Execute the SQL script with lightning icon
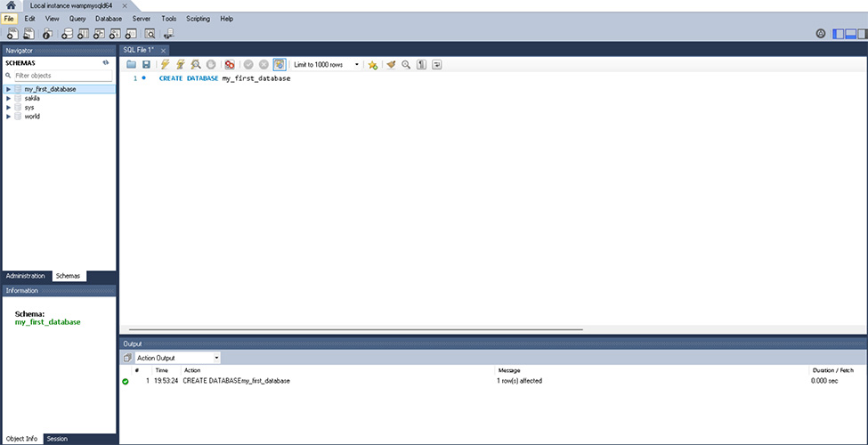This screenshot has width=868, height=445. coord(166,65)
